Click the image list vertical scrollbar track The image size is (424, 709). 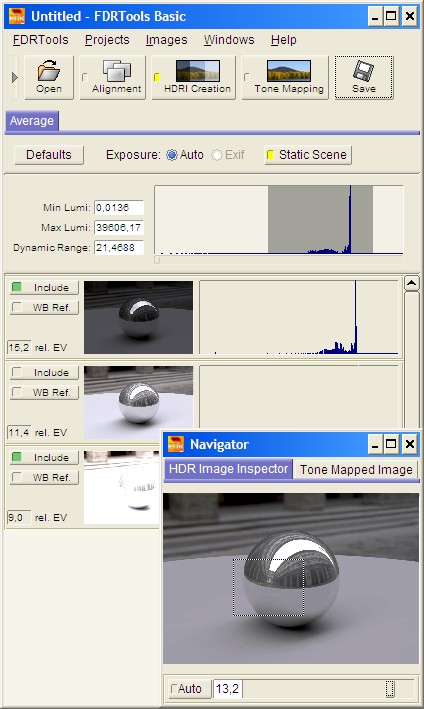pyautogui.click(x=411, y=362)
